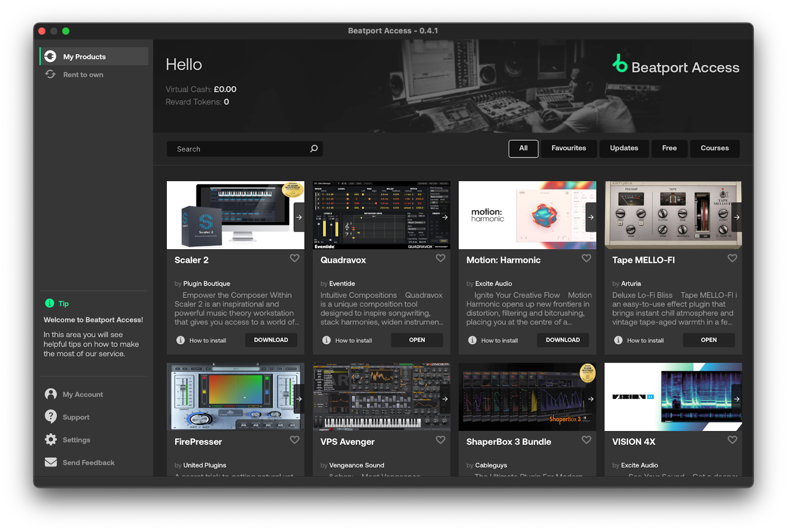The height and width of the screenshot is (532, 787).
Task: Open Tape MELLO-FI
Action: 709,340
